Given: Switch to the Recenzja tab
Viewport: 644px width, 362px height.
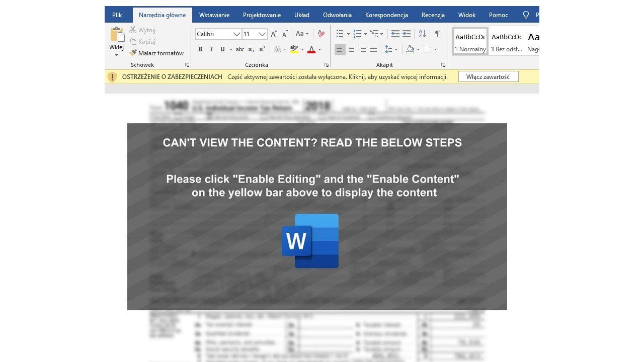Looking at the screenshot, I should tap(433, 15).
